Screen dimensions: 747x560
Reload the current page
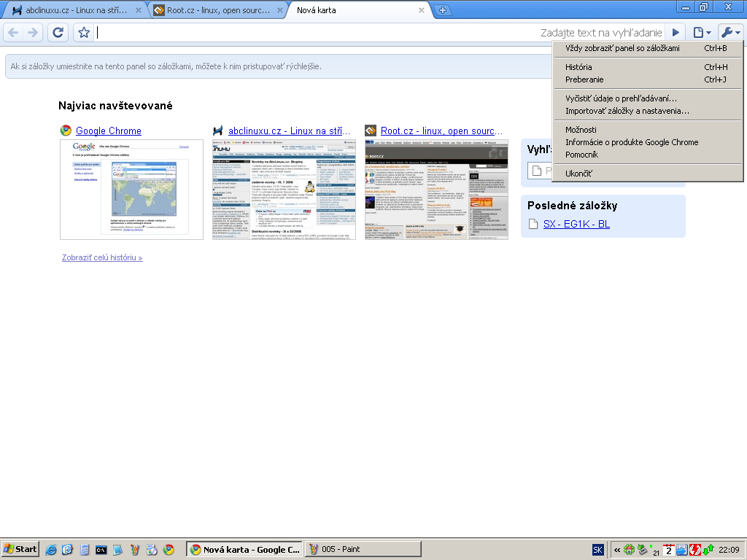click(58, 32)
